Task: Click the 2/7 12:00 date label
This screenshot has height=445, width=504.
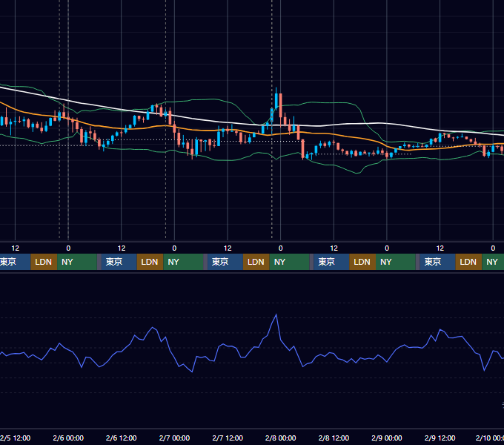Action: click(x=228, y=438)
